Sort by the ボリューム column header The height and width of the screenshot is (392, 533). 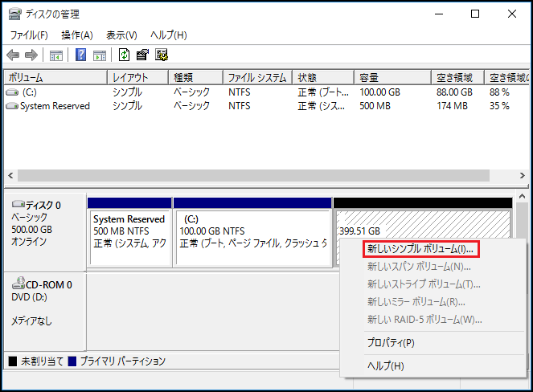55,78
